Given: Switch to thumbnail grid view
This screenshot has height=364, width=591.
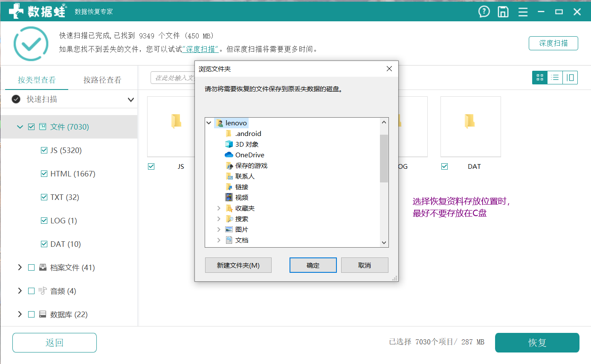Looking at the screenshot, I should click(540, 78).
